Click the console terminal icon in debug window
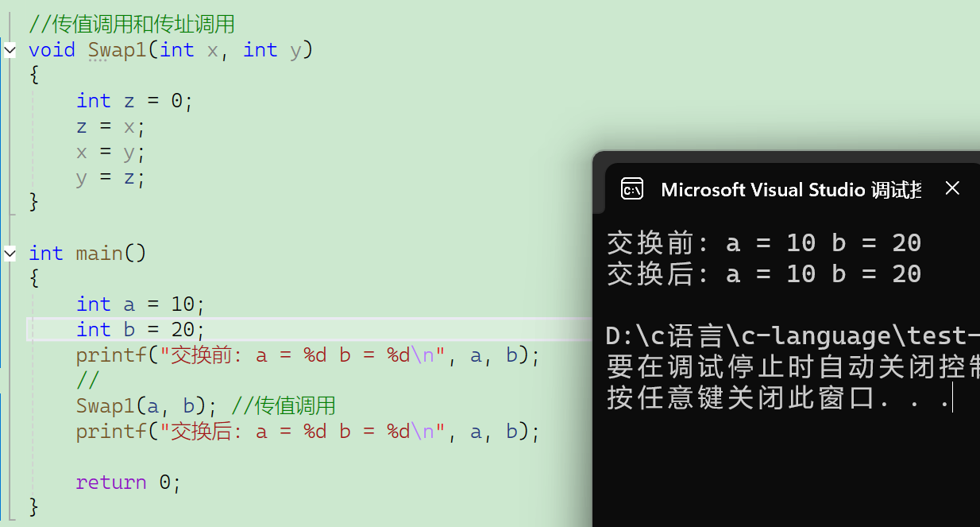Screen dimensions: 980x527 (632, 189)
